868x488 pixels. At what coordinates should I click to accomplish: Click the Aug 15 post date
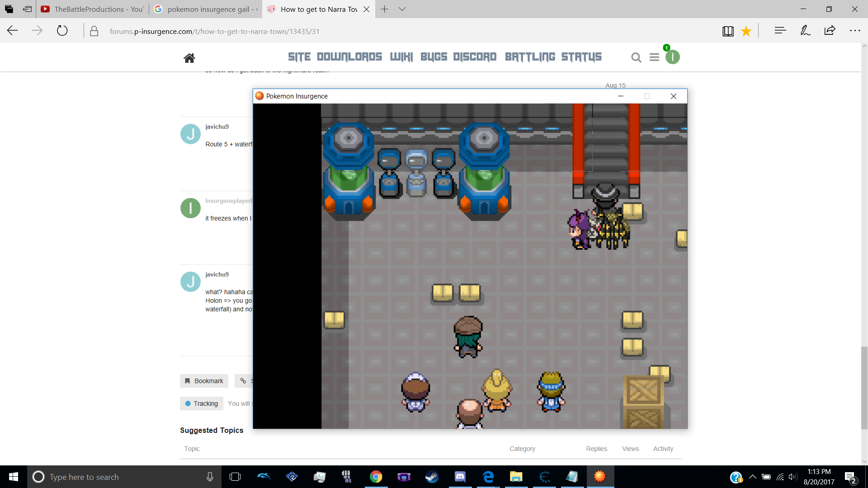(x=615, y=85)
